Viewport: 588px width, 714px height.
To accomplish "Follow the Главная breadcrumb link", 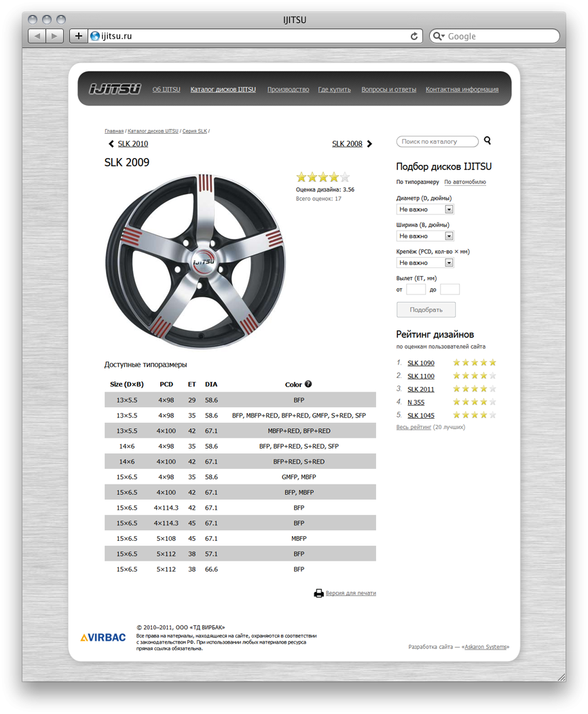I will 114,131.
